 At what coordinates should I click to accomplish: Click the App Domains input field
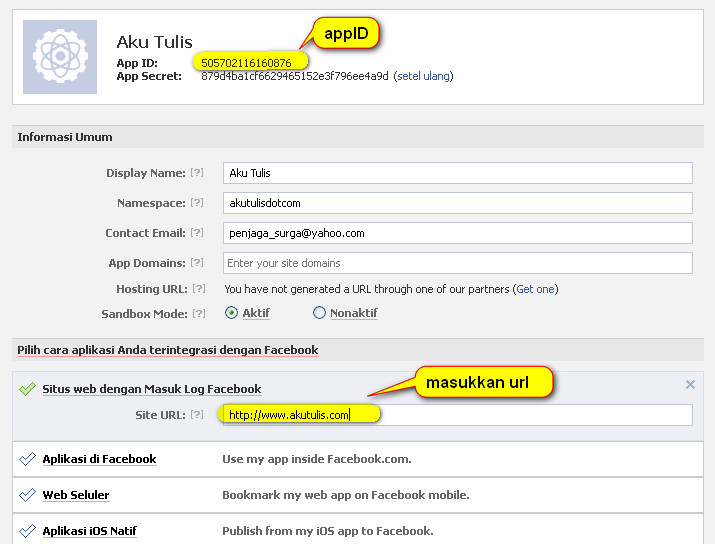458,263
